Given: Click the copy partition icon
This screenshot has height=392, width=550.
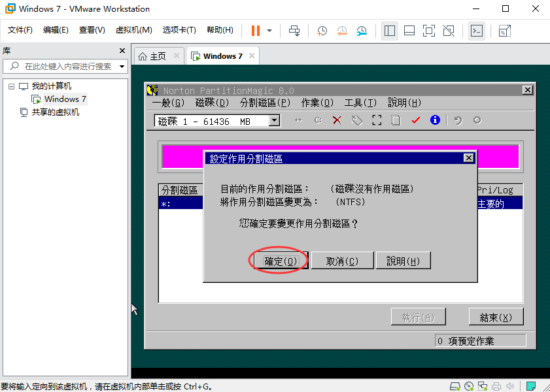Looking at the screenshot, I should click(396, 120).
